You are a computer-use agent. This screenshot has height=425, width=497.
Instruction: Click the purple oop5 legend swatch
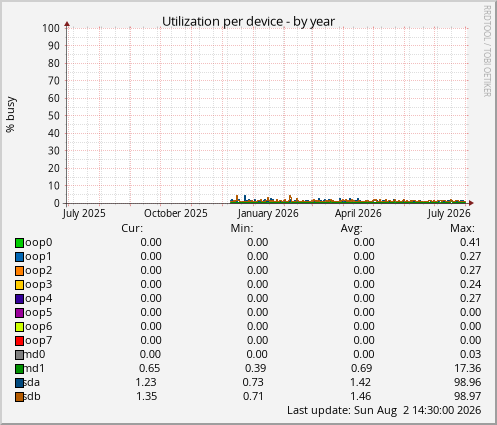pos(19,313)
